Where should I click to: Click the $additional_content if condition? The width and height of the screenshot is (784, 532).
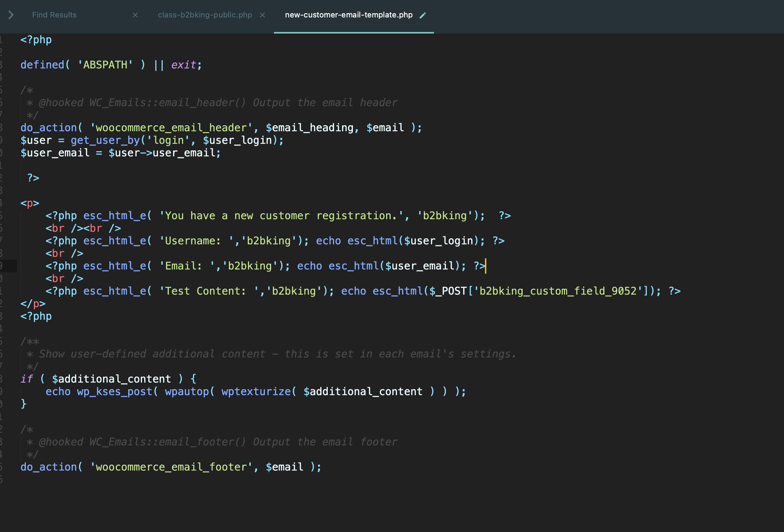point(111,379)
